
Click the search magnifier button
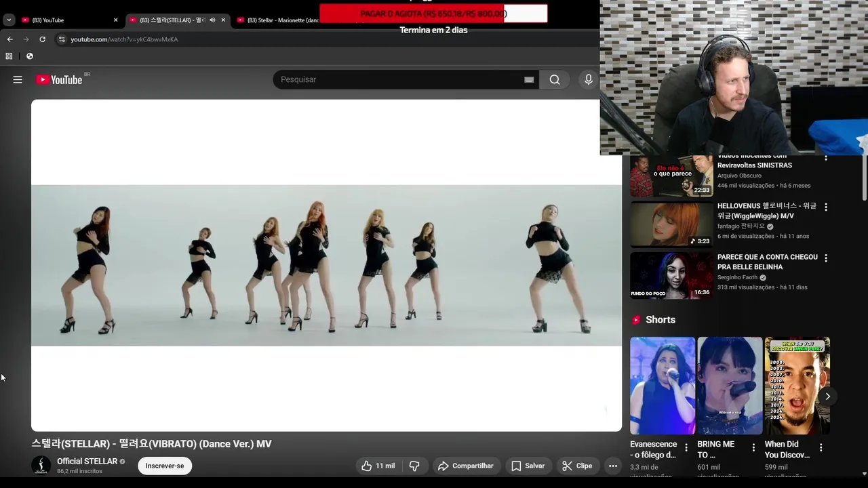click(555, 79)
